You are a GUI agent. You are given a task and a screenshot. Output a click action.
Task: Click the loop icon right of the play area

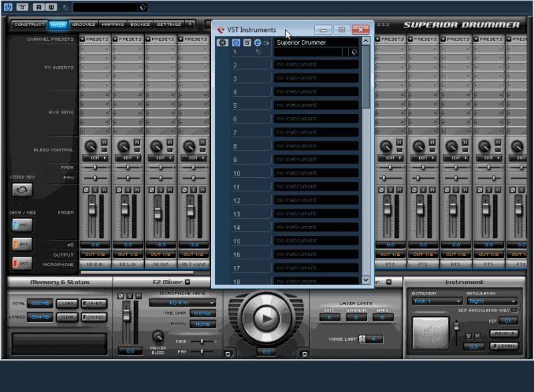tap(305, 354)
